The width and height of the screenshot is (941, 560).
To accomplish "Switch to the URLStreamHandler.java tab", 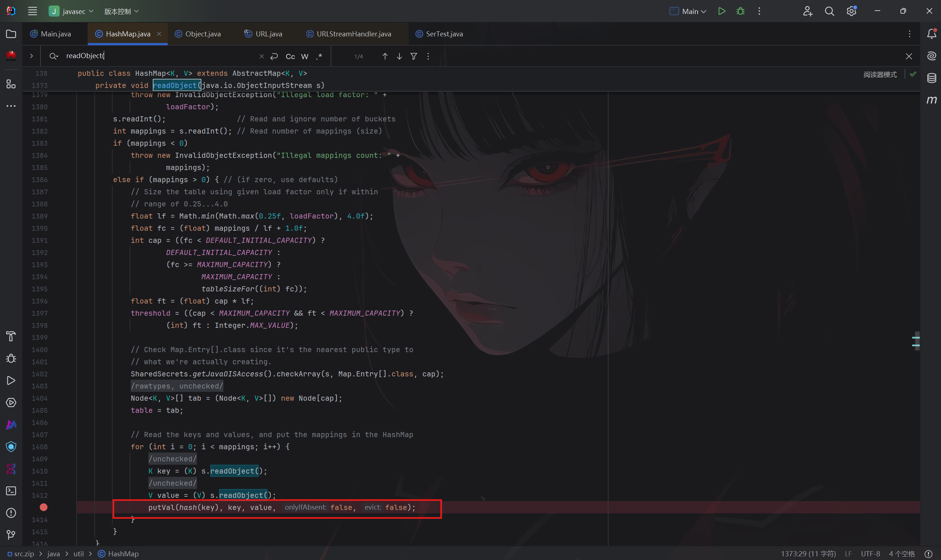I will point(353,34).
